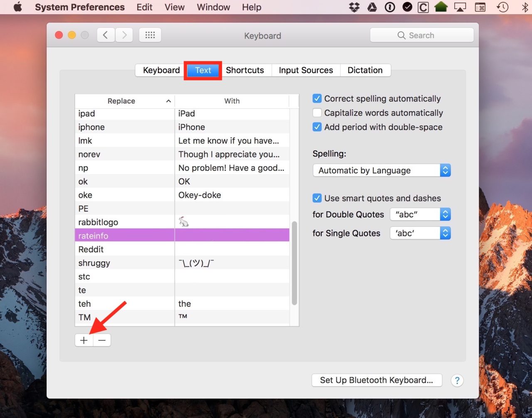Open the Apple menu
Image resolution: width=532 pixels, height=418 pixels.
pyautogui.click(x=17, y=7)
